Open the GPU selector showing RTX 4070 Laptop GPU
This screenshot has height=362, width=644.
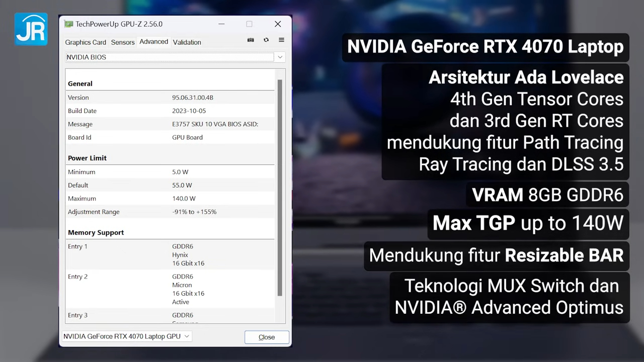coord(126,336)
